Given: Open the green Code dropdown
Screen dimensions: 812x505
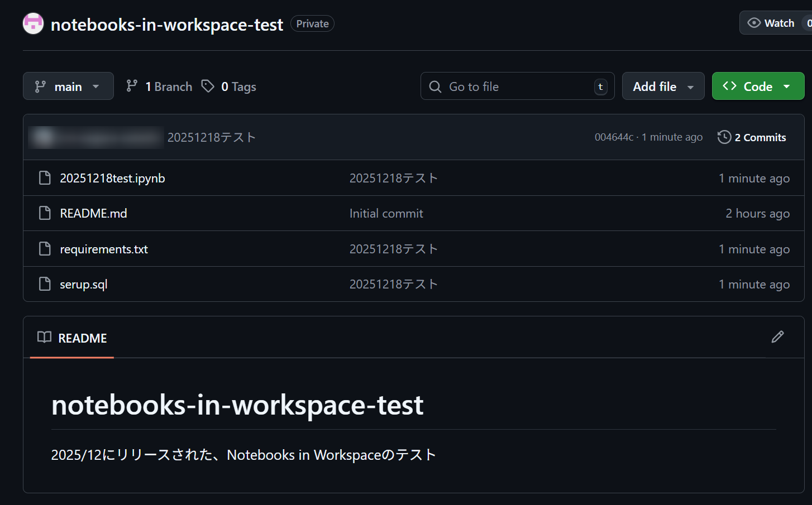Looking at the screenshot, I should click(758, 86).
